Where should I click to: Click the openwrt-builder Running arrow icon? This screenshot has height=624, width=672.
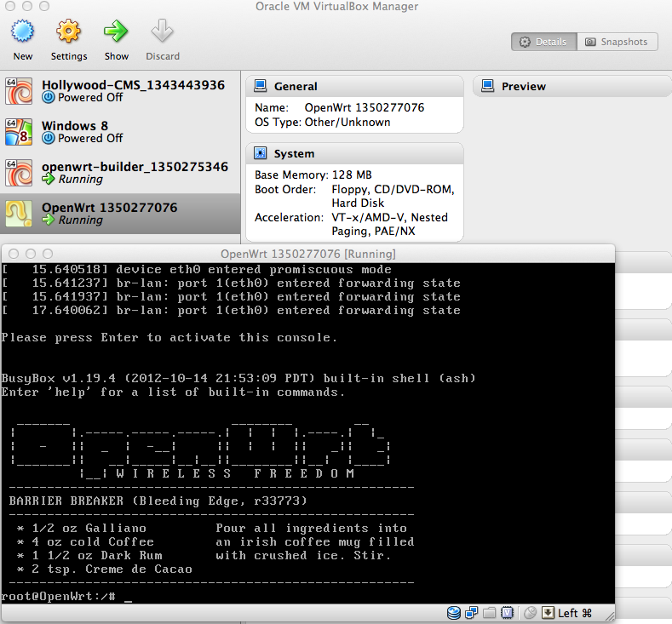click(x=49, y=179)
